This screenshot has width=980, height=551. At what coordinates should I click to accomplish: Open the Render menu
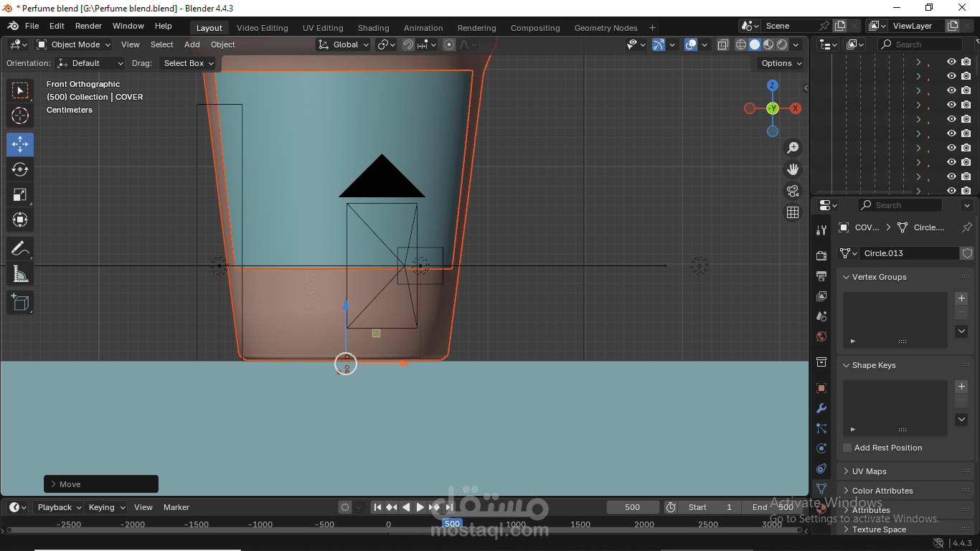[x=88, y=26]
